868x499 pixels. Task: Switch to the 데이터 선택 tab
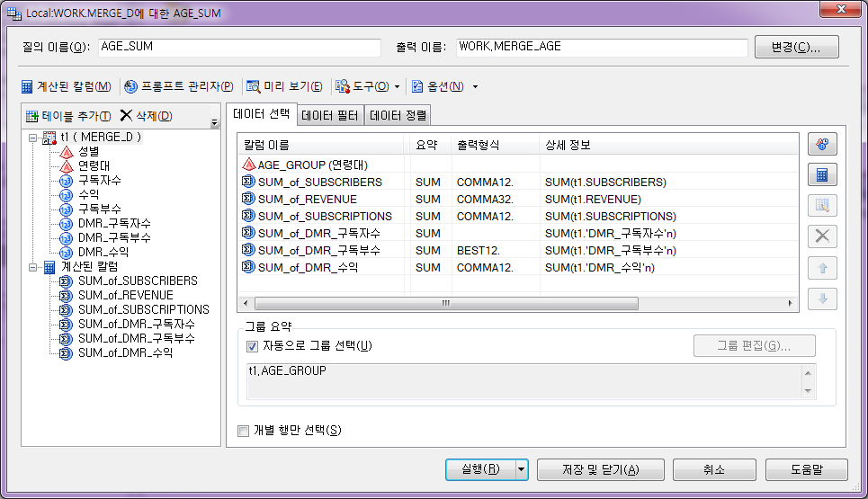click(x=261, y=114)
